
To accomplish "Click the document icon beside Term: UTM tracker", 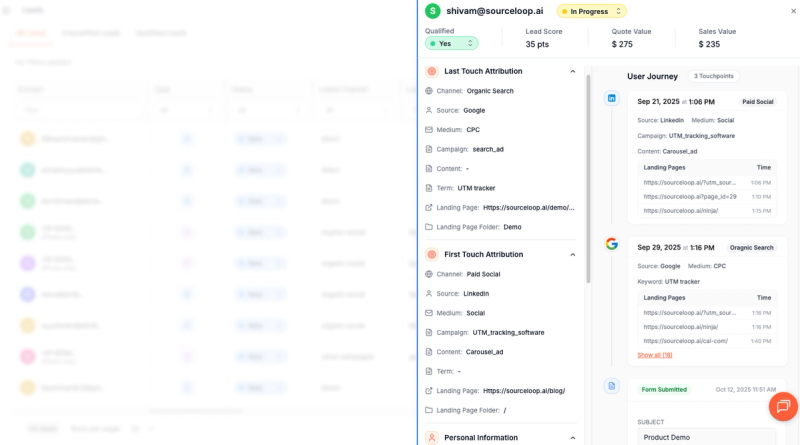I will (429, 188).
